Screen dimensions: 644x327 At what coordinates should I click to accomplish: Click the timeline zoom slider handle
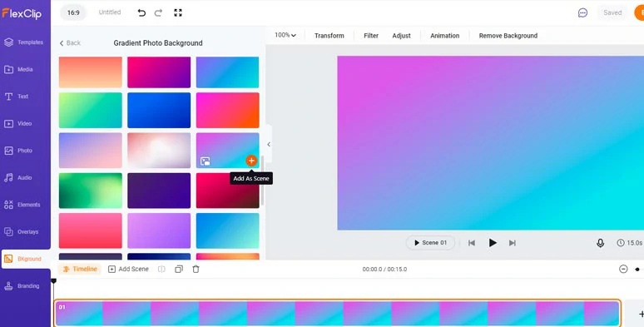637,270
